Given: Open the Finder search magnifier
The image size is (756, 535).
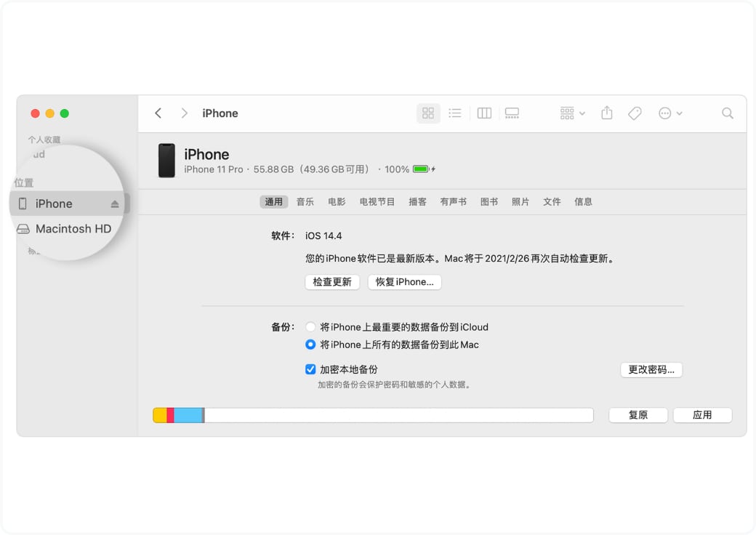Looking at the screenshot, I should point(727,113).
